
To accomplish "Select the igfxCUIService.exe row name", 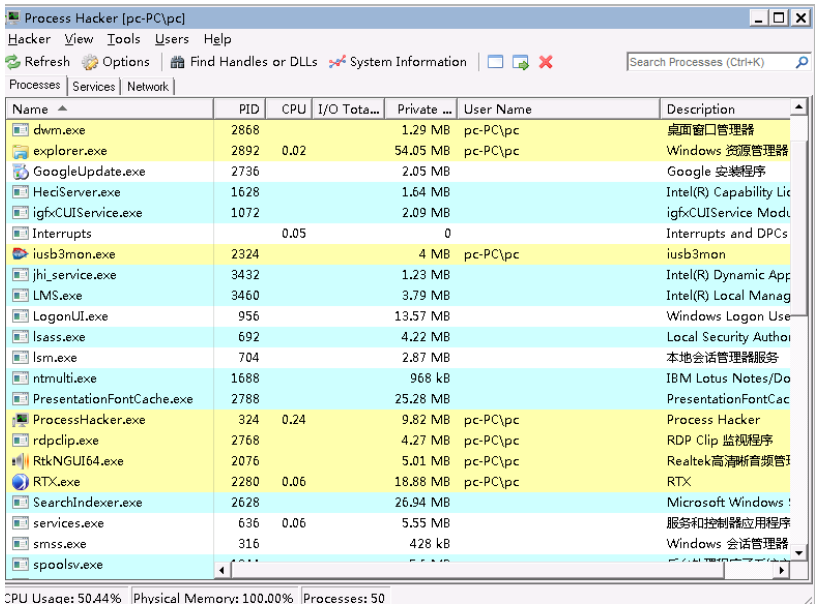I will coord(87,213).
